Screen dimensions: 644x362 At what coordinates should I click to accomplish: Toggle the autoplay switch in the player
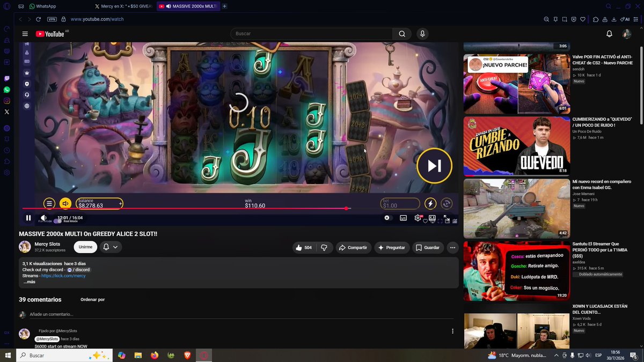coord(387,218)
